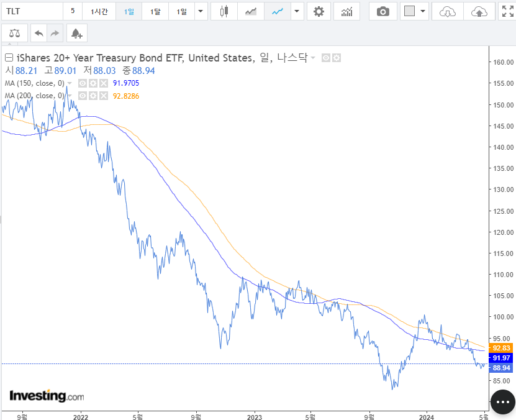Select the 1시간 interval
516x420 pixels.
(x=99, y=12)
